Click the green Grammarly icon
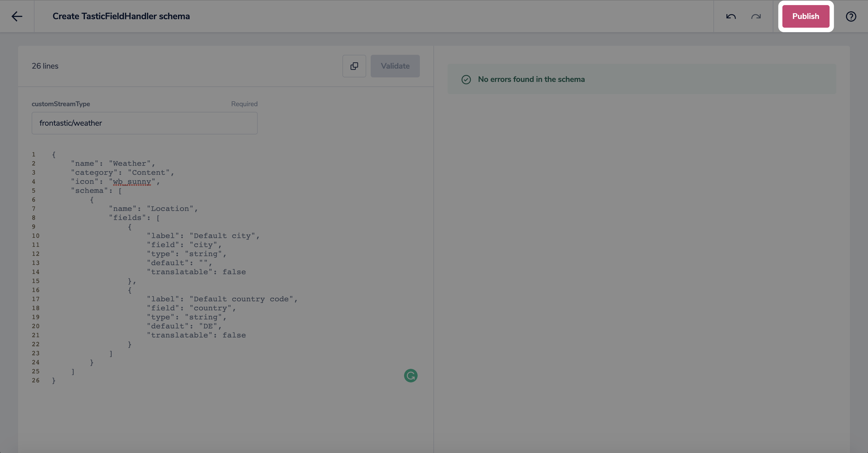The image size is (868, 453). (x=411, y=376)
